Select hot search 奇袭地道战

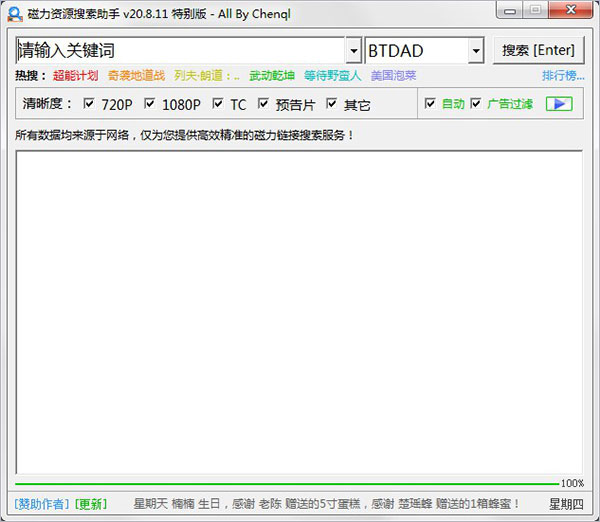[x=136, y=75]
